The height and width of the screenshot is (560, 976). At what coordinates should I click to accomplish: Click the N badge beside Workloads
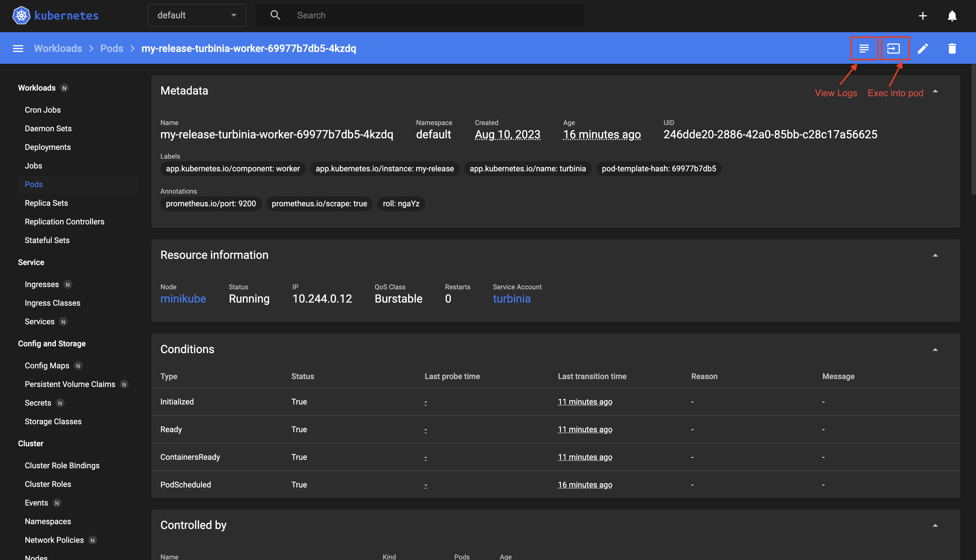pyautogui.click(x=64, y=88)
